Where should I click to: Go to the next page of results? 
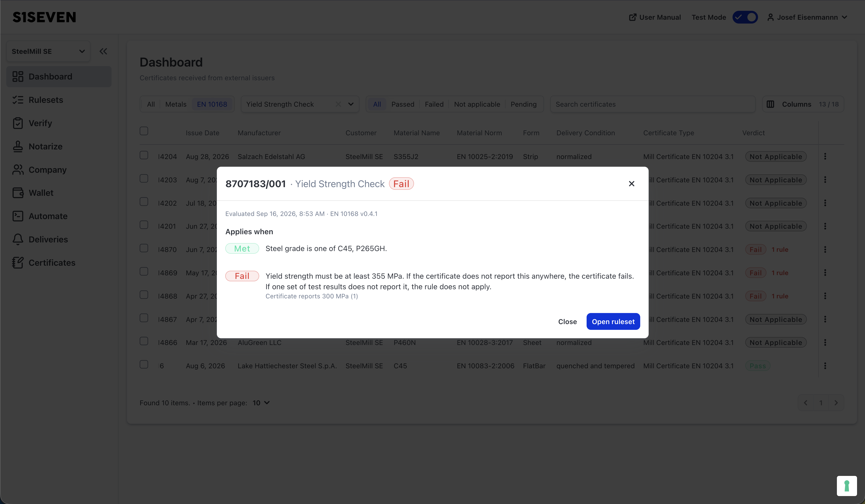[836, 403]
